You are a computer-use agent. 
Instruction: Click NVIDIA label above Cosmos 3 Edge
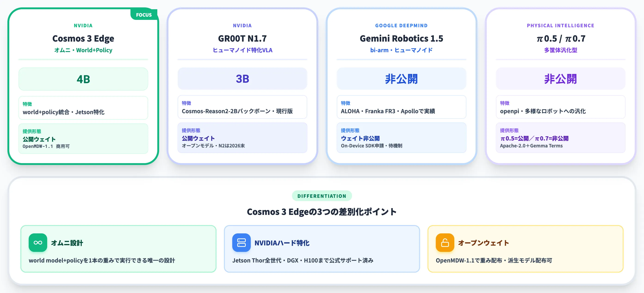coord(83,25)
